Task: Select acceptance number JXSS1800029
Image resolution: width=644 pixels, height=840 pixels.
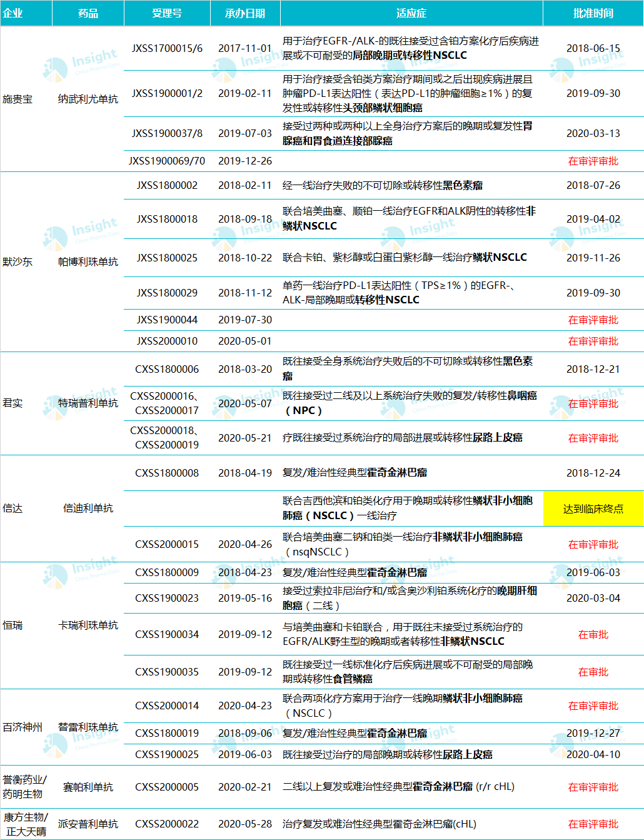Action: coord(167,293)
